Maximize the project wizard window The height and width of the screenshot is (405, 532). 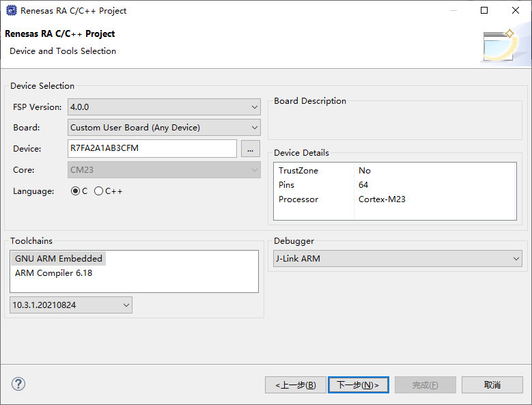(484, 10)
